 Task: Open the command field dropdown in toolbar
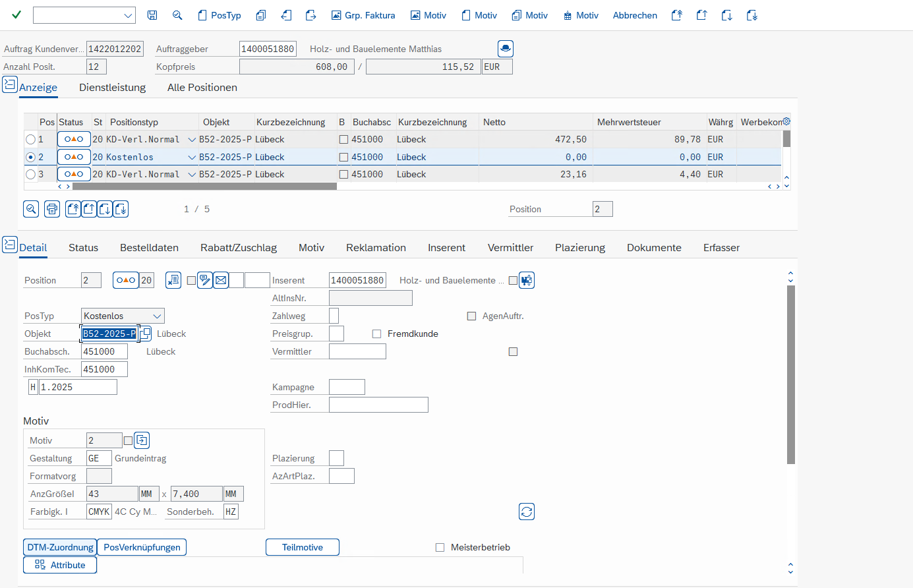coord(128,15)
